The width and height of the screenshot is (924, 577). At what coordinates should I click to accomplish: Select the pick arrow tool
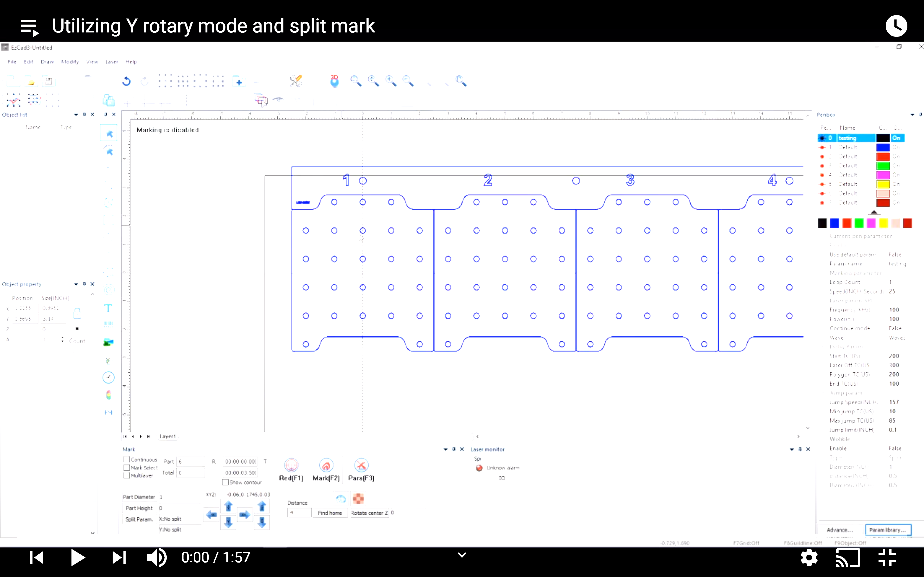[x=109, y=134]
